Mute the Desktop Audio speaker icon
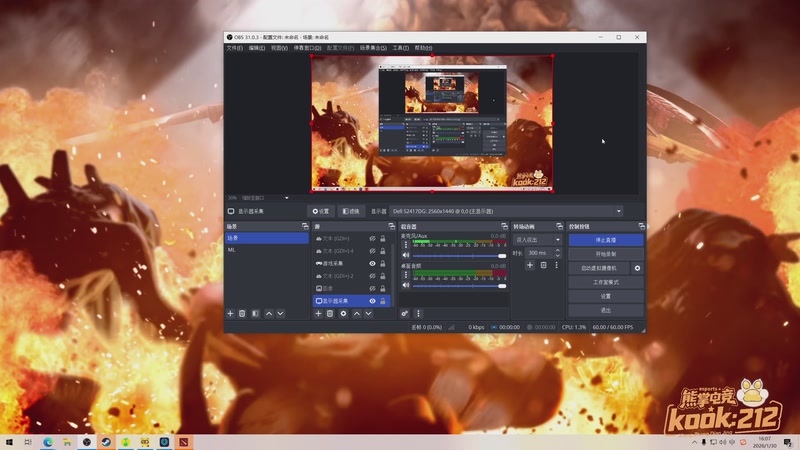 pos(406,285)
